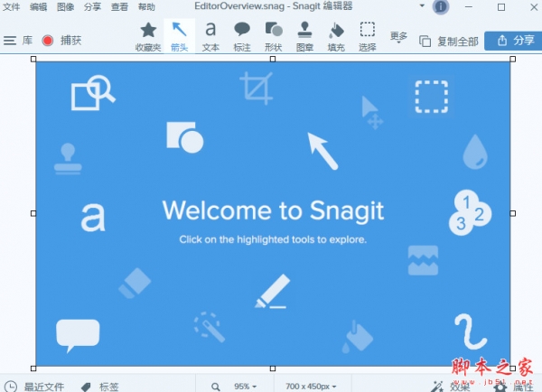
Task: Click the blue Share (分享) button
Action: 513,41
